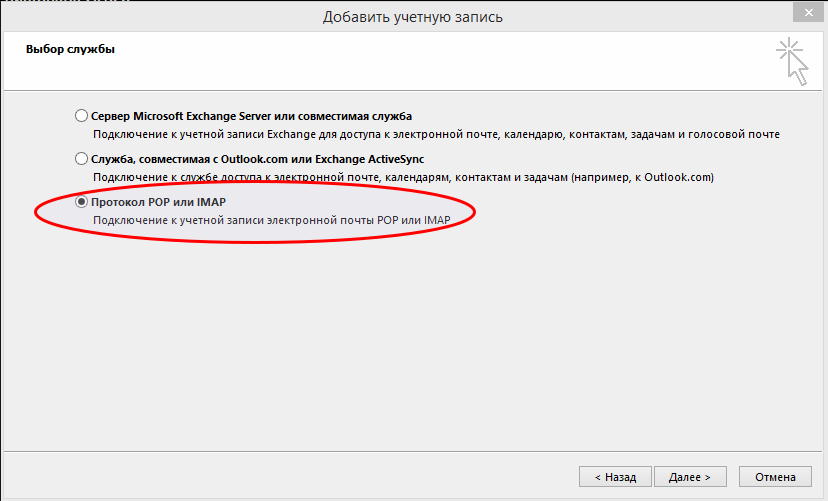Viewport: 828px width, 501px height.
Task: Click the label 'Сервер Microsoft Exchange Server или совместимая служба'
Action: pos(251,115)
